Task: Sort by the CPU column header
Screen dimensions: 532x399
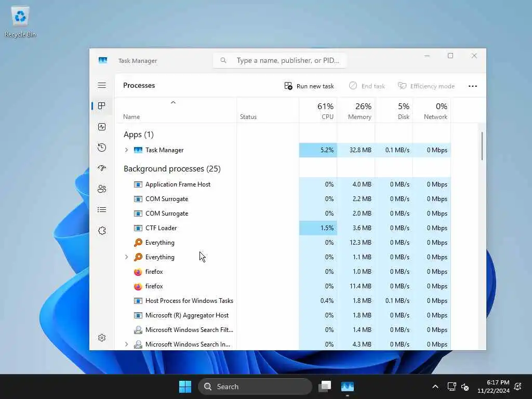Action: point(318,111)
